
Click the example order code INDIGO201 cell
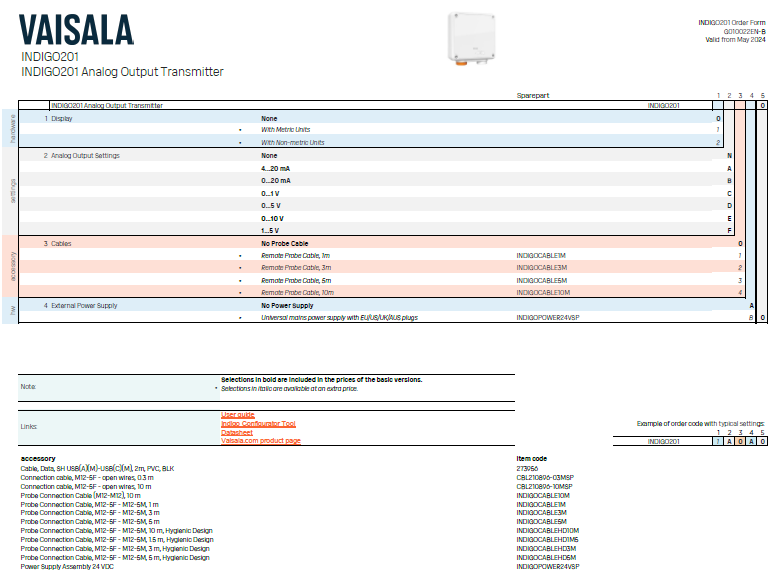point(663,441)
